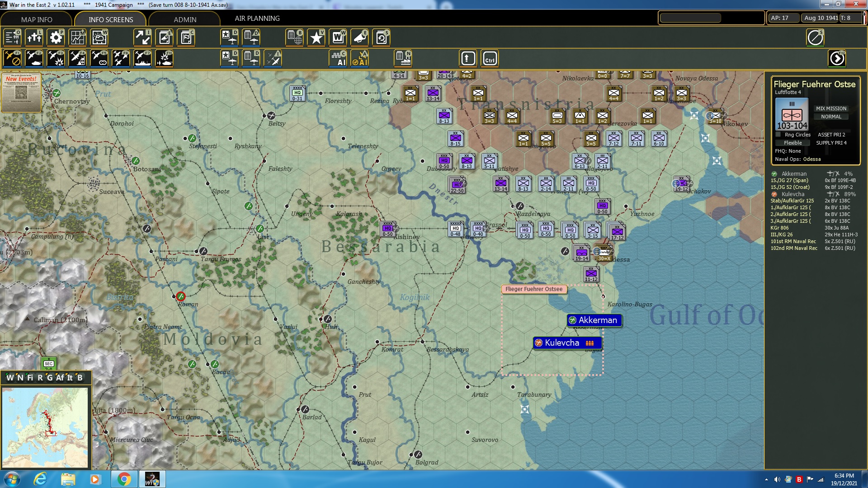Click the SUPPLY PRI 4 value
This screenshot has height=488, width=868.
(x=831, y=143)
